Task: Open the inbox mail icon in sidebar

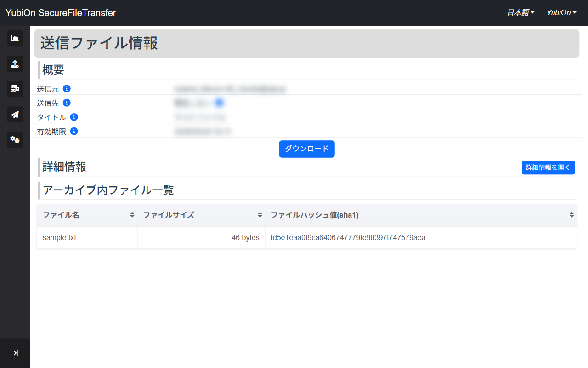Action: pos(15,89)
